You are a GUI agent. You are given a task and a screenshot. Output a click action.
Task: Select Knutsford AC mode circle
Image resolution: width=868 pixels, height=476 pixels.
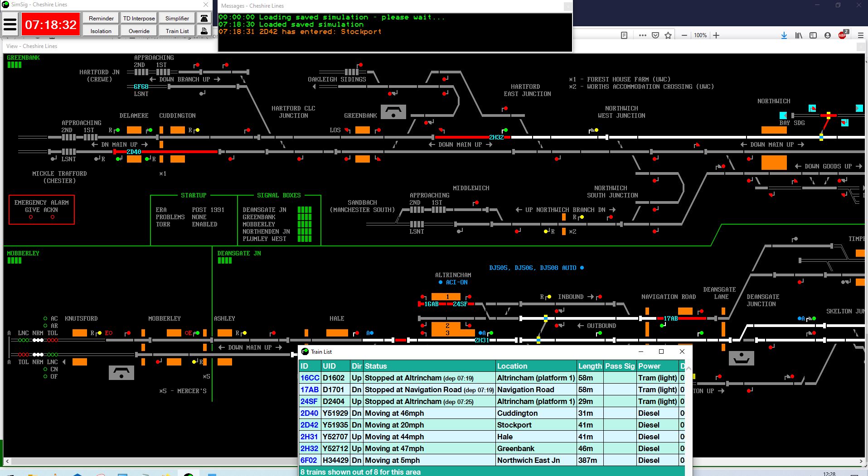tap(45, 318)
